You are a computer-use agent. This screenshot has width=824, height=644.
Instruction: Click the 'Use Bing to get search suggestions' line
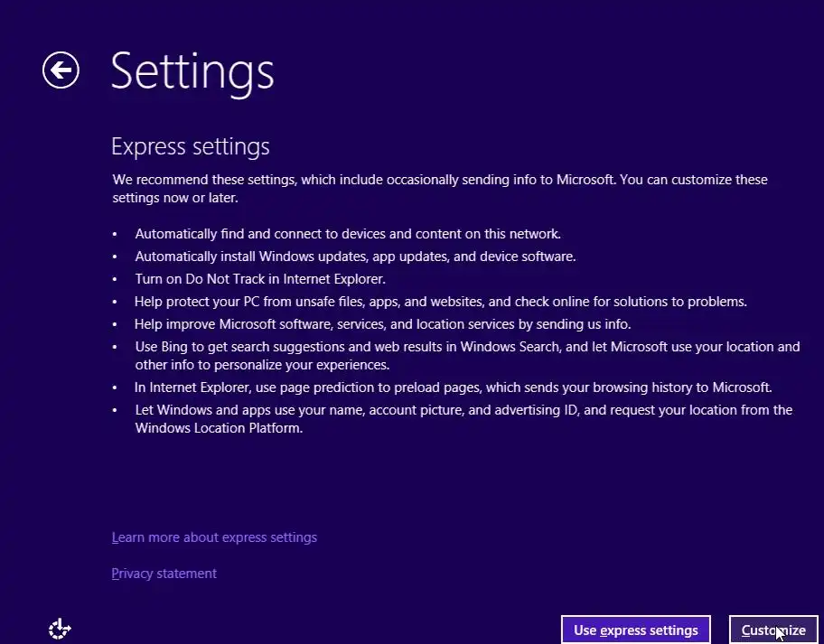point(467,347)
